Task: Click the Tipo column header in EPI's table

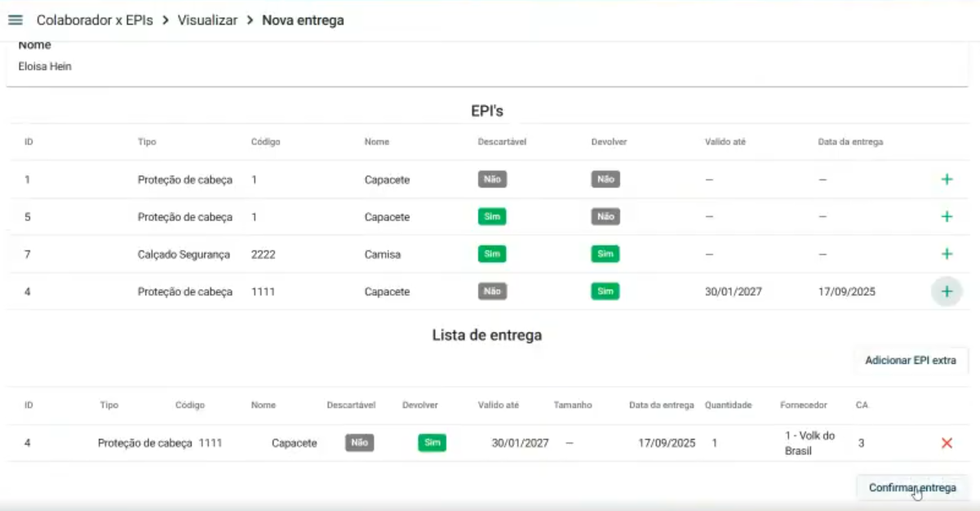Action: [147, 142]
